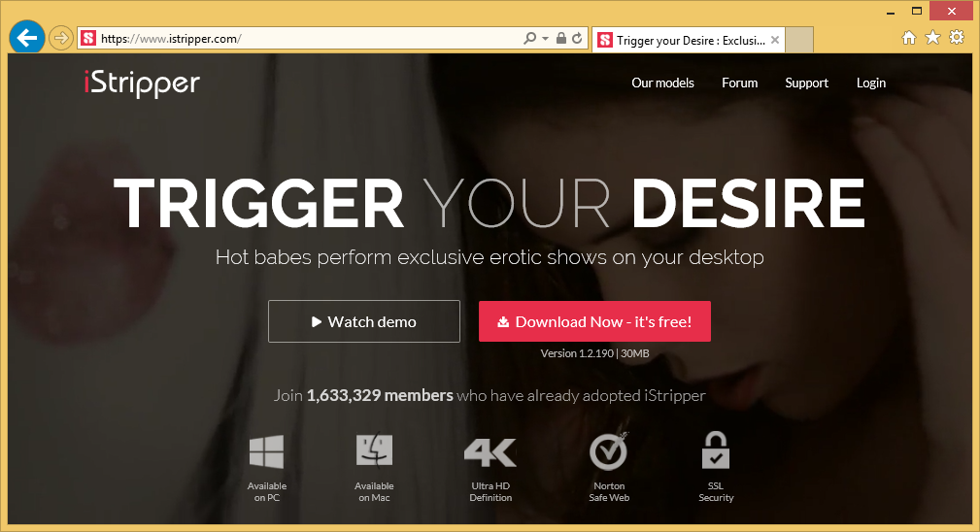Click the search magnifier in address bar
Image resolution: width=980 pixels, height=532 pixels.
click(x=529, y=39)
